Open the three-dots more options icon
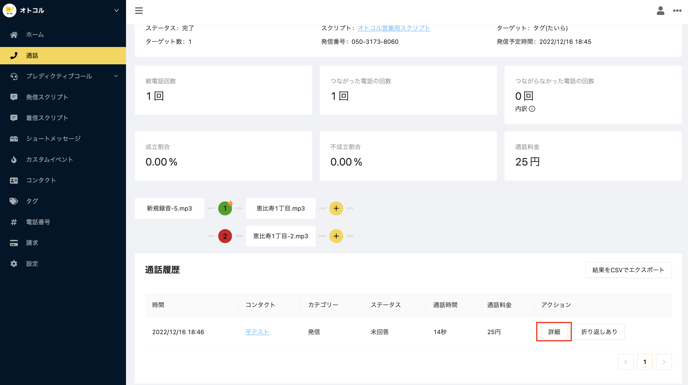 coord(677,11)
